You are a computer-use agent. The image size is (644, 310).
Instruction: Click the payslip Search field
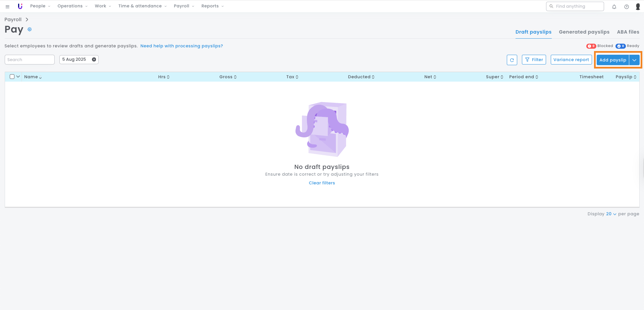(30, 60)
